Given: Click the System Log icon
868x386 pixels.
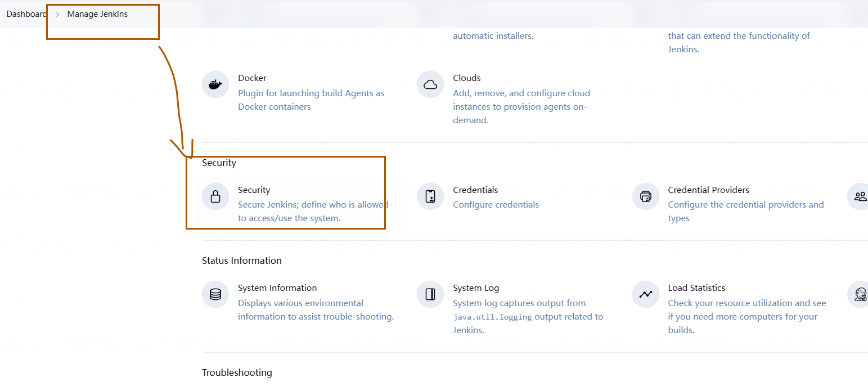Looking at the screenshot, I should click(x=430, y=294).
